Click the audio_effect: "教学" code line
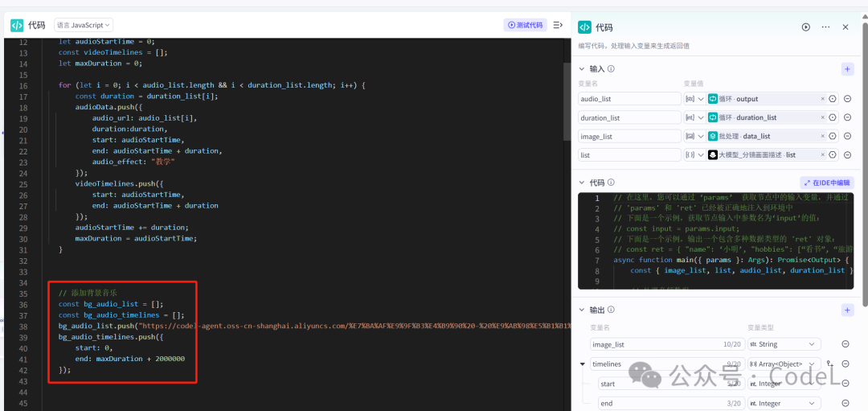 click(133, 162)
